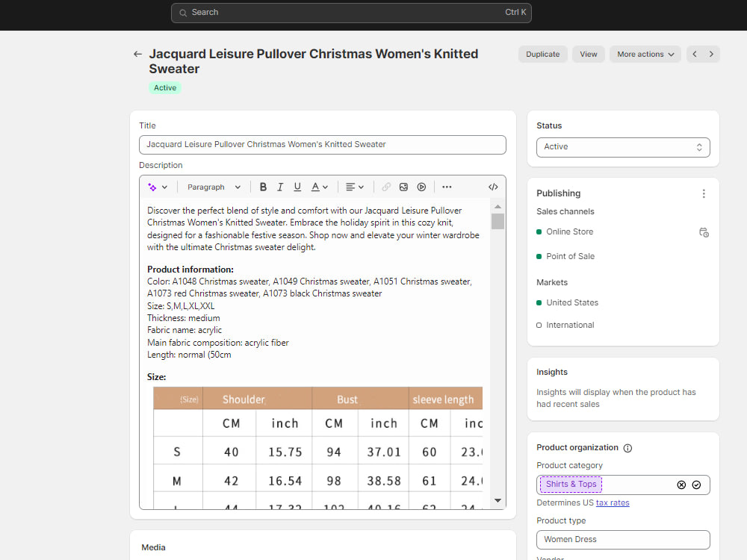Open the Online Store schedule icon
The image size is (747, 560).
coord(704,232)
